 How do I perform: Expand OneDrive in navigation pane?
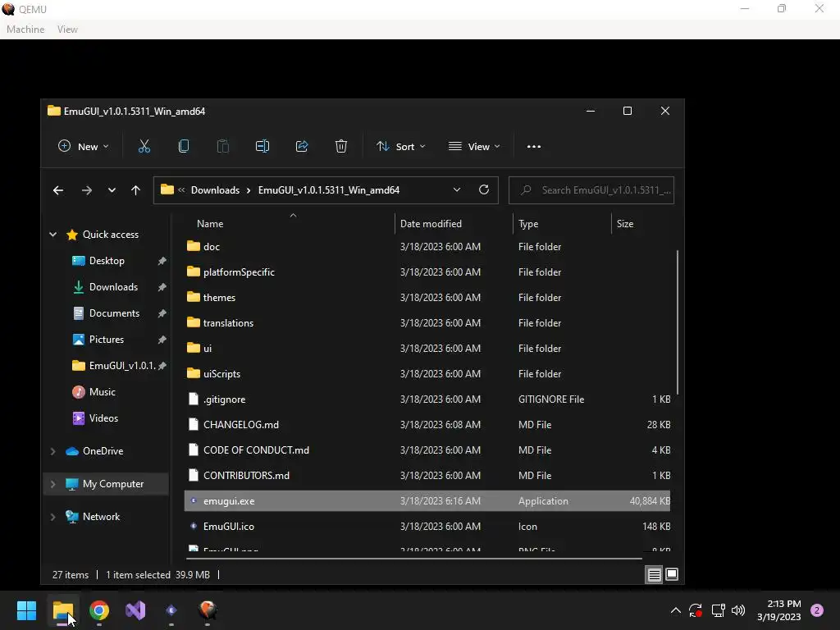click(53, 451)
